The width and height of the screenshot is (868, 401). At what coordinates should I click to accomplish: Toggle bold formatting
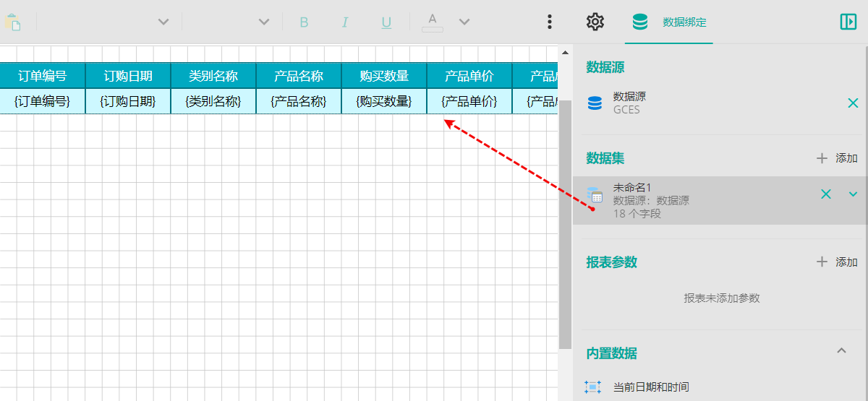[304, 22]
